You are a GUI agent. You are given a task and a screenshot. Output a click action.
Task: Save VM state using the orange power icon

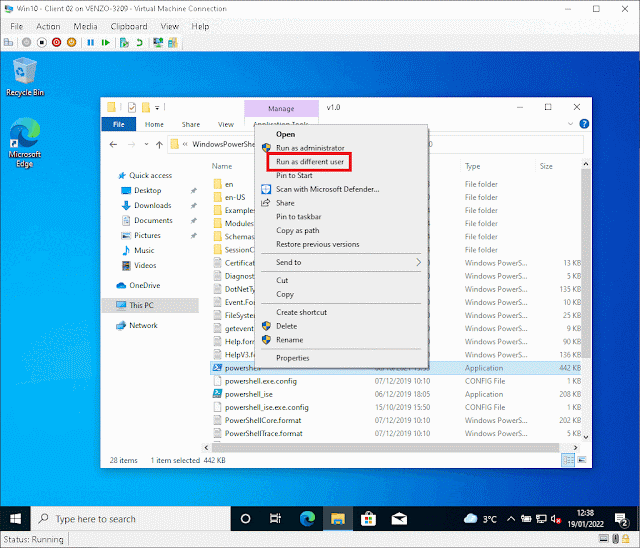(x=71, y=42)
